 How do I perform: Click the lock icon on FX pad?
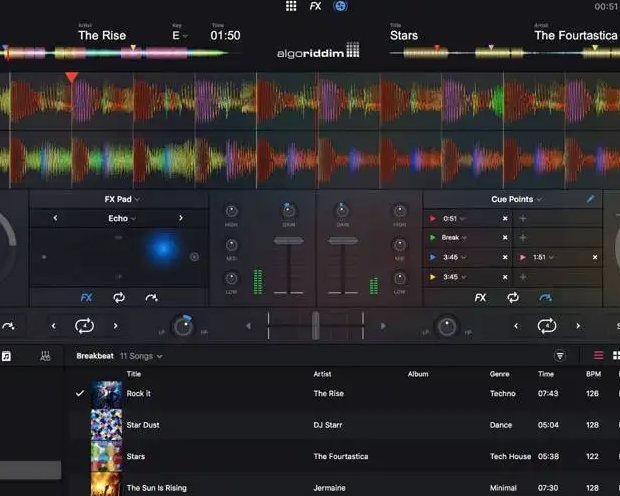coord(194,257)
